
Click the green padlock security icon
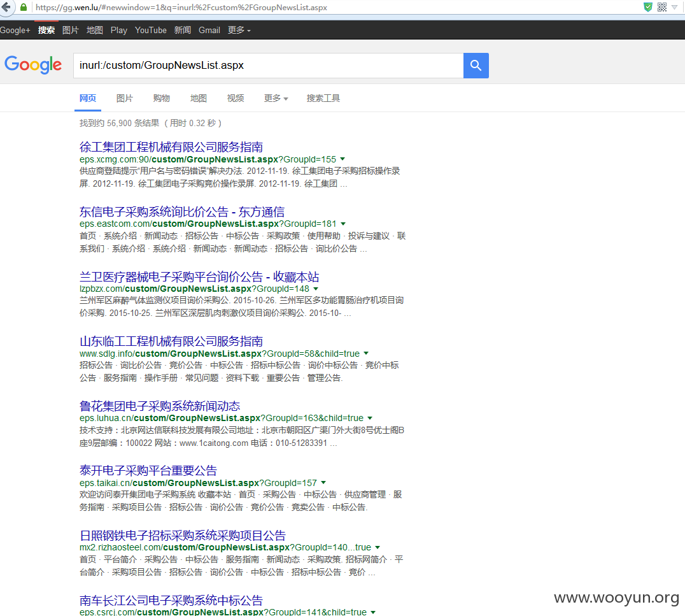click(24, 7)
